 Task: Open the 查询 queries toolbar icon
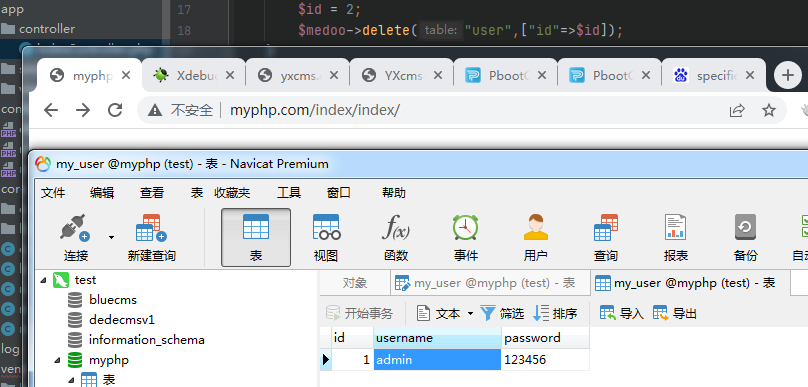coord(605,228)
